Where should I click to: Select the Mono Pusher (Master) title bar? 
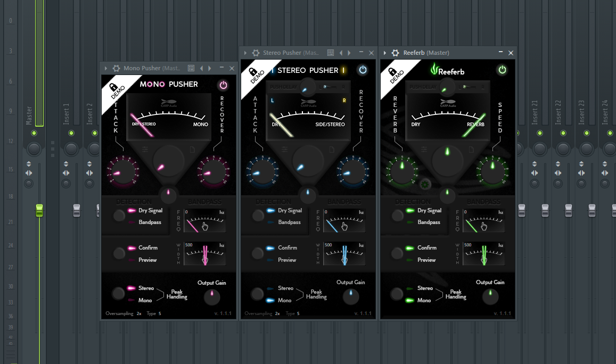point(152,68)
